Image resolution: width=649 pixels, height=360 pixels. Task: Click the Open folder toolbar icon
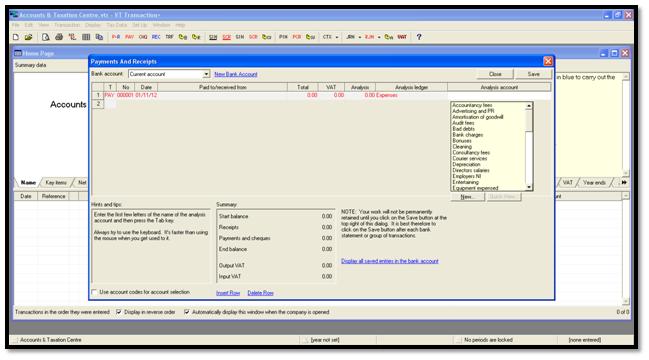28,37
